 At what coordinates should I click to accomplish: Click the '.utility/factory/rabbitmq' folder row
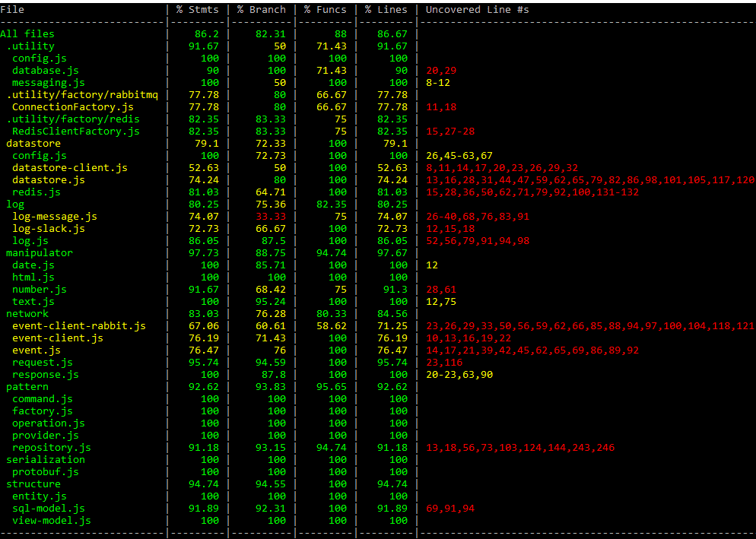point(82,95)
